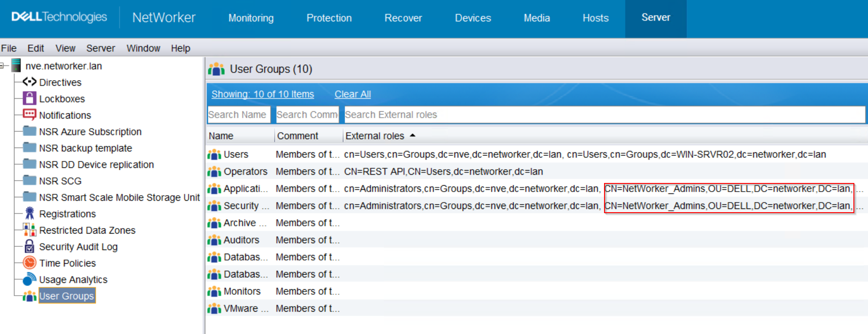Click the Notifications speech bubble icon
This screenshot has width=868, height=334.
[30, 115]
